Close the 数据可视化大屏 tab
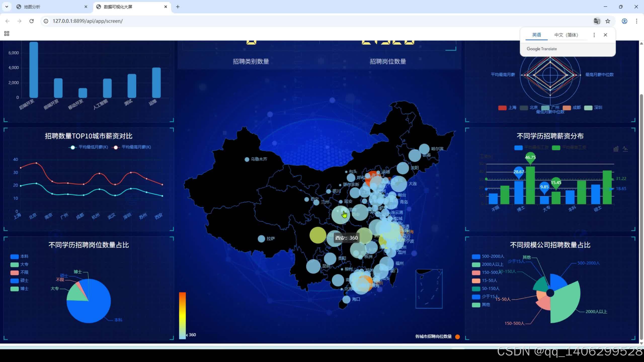Viewport: 644px width, 362px height. 166,7
